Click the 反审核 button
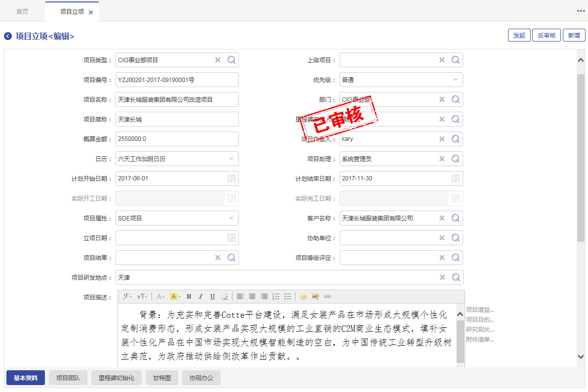588x392 pixels. pyautogui.click(x=546, y=35)
